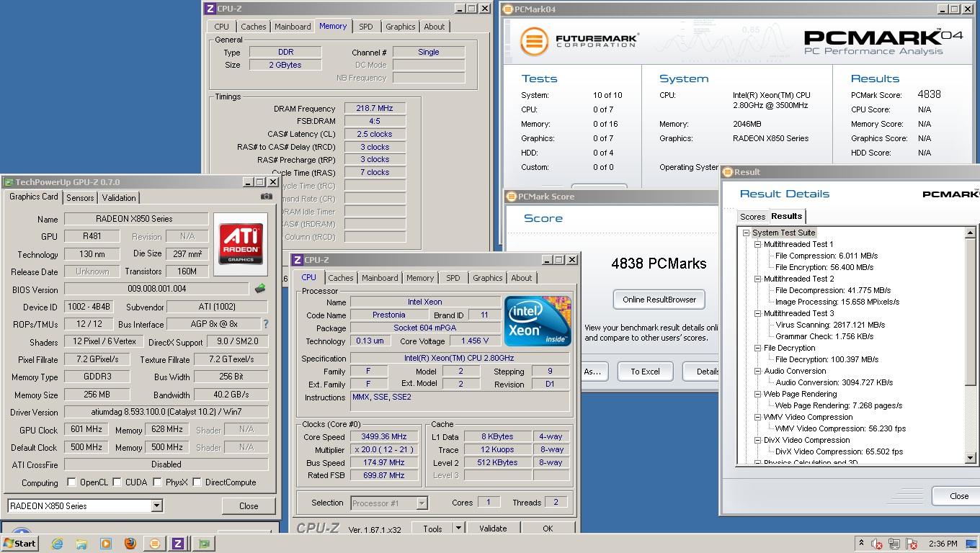Viewport: 980px width, 553px height.
Task: Open Windows Media Player from the taskbar
Action: pos(106,544)
